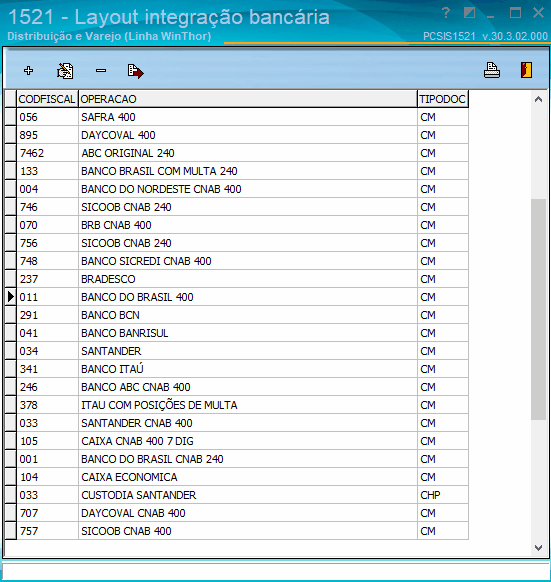The height and width of the screenshot is (582, 551).
Task: Select BANCO DO BRASIL 400 row
Action: [237, 297]
